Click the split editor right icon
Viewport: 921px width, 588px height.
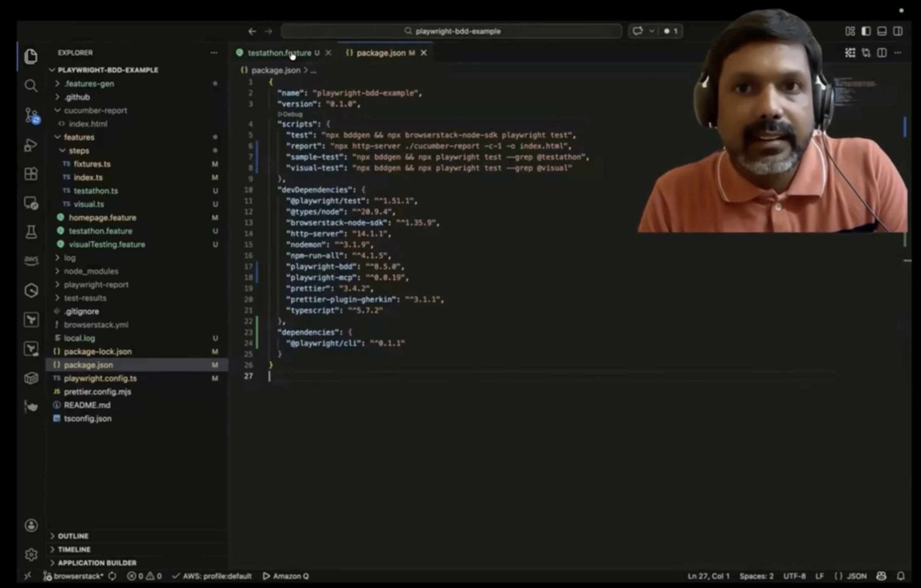pyautogui.click(x=882, y=53)
